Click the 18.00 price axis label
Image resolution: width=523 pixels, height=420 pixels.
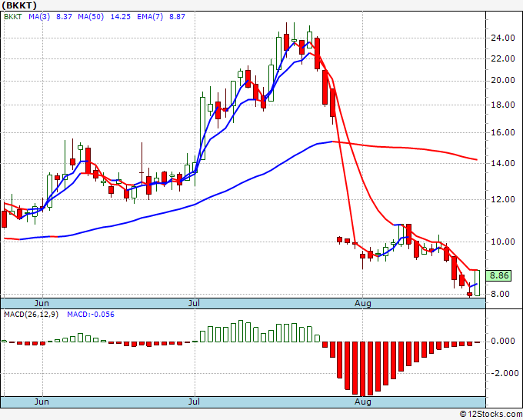[x=503, y=105]
